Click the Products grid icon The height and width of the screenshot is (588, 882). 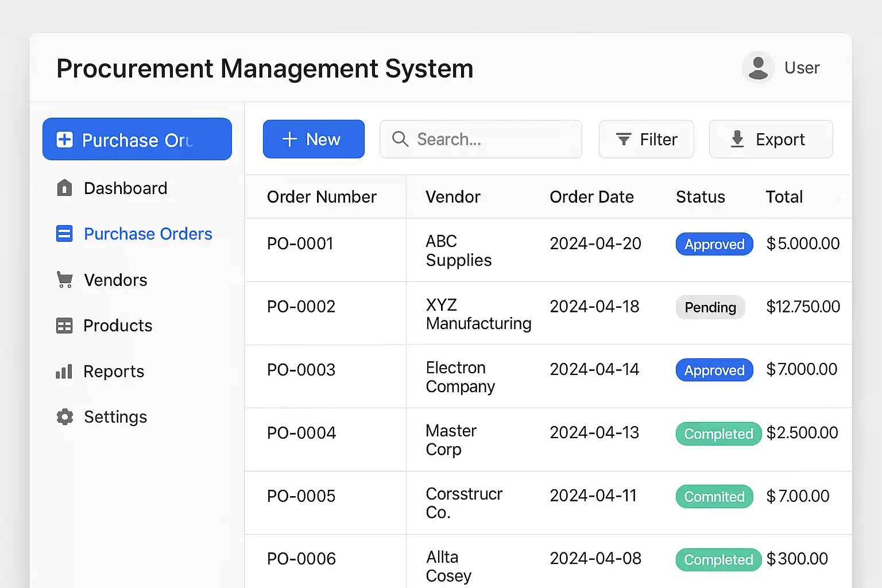click(x=64, y=326)
